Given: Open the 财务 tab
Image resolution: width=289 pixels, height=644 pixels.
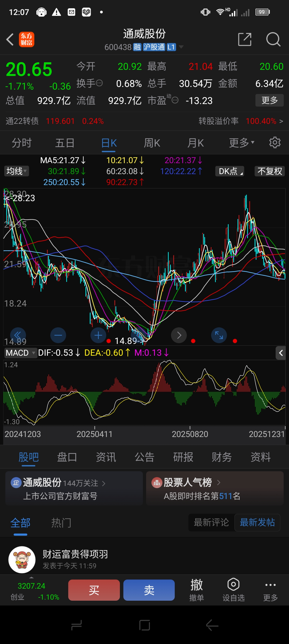Looking at the screenshot, I should pos(222,457).
